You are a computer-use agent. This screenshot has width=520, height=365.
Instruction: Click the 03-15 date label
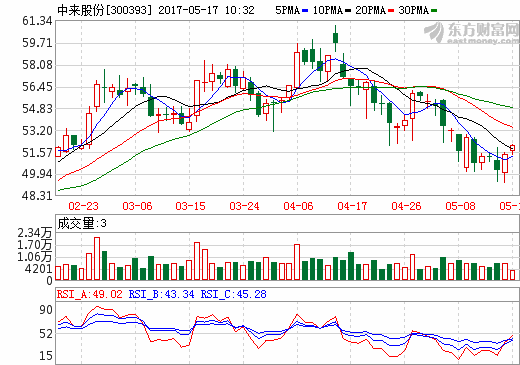(x=191, y=206)
